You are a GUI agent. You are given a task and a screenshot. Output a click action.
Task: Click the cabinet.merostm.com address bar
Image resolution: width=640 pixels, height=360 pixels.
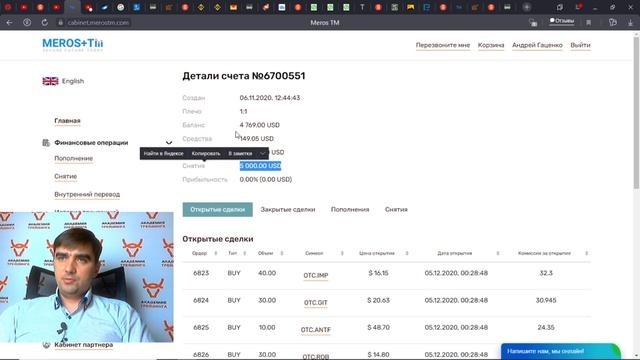coord(98,22)
